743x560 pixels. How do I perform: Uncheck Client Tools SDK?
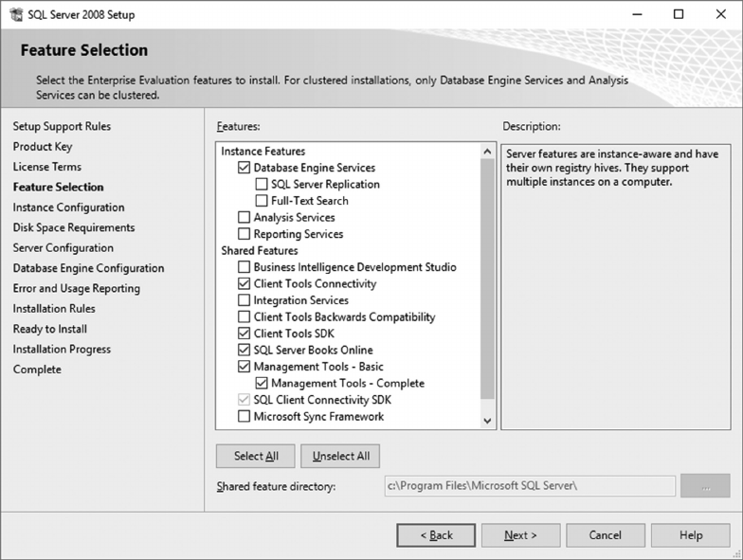(244, 334)
